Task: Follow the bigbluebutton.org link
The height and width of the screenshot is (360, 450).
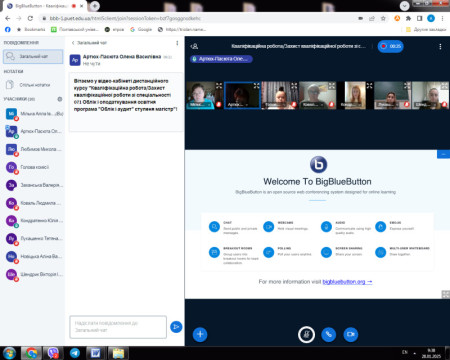Action: 347,282
